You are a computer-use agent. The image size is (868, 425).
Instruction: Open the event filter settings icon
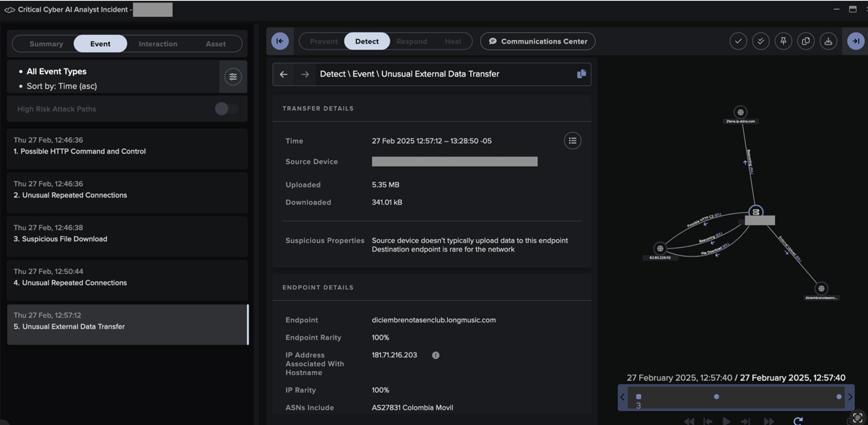pyautogui.click(x=233, y=77)
